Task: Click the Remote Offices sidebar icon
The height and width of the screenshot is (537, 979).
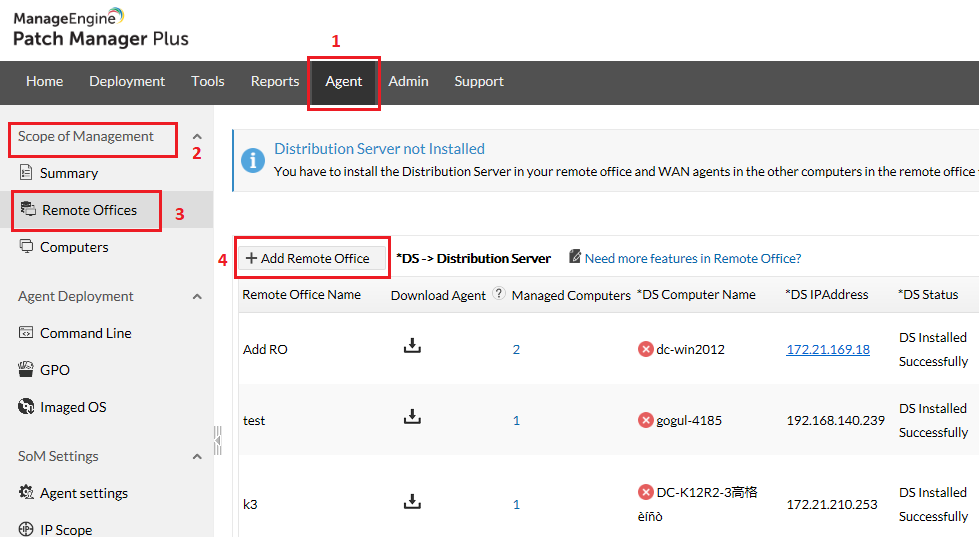Action: [27, 209]
